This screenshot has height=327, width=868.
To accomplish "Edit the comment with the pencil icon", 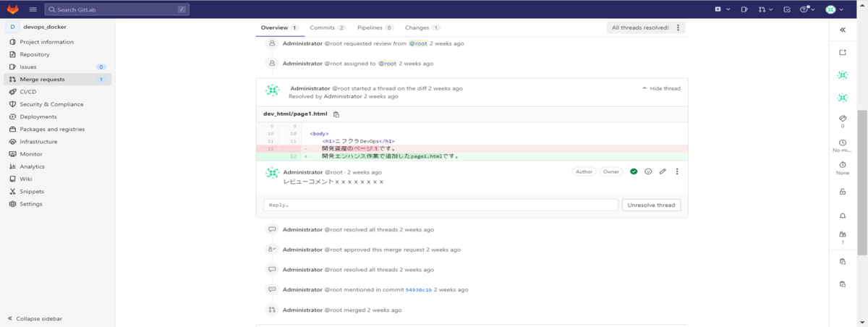I will (x=663, y=171).
